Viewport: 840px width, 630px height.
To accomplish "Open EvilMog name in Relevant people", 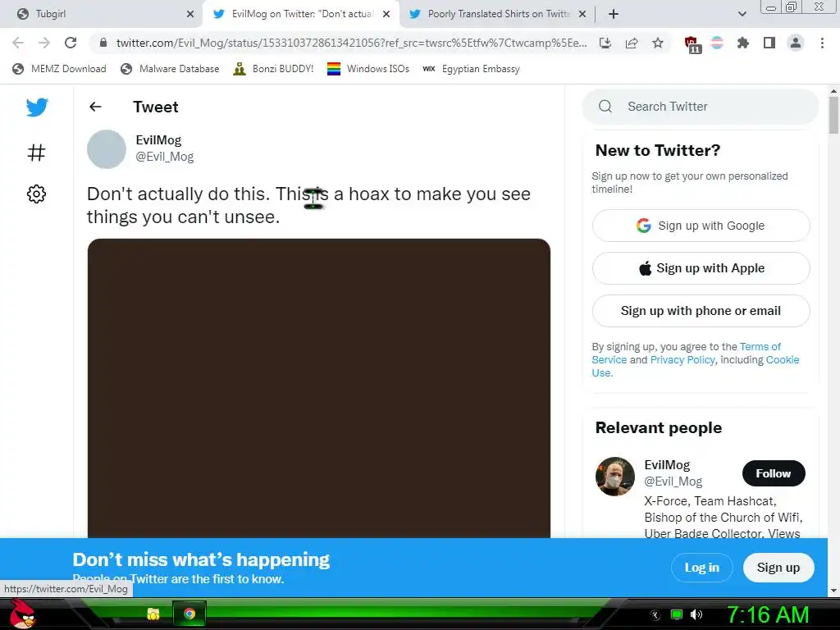I will tap(667, 465).
